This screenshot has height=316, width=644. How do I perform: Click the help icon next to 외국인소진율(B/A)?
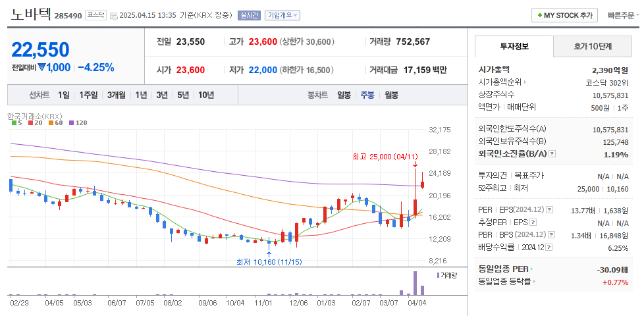point(552,154)
